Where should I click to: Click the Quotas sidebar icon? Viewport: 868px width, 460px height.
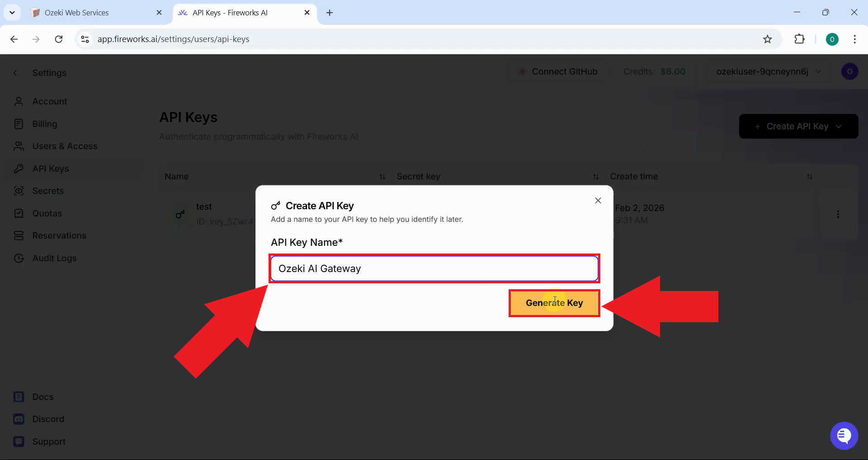[x=19, y=213]
